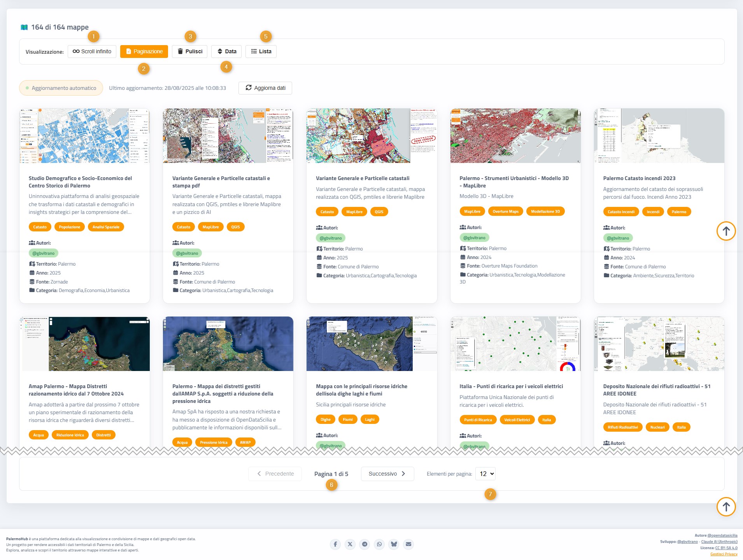Share via the Telegram icon
743x560 pixels.
pos(364,544)
